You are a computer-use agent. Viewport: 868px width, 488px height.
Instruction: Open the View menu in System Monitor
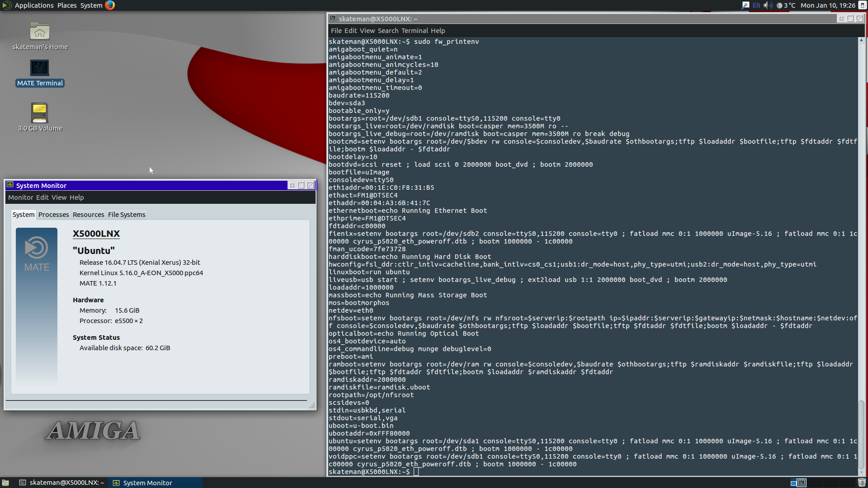tap(59, 197)
